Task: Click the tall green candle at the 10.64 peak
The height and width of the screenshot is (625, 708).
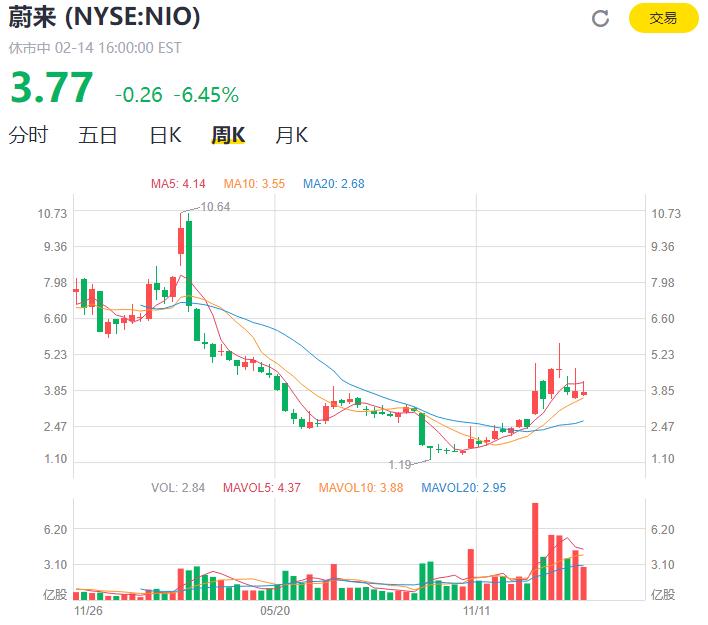Action: 189,263
